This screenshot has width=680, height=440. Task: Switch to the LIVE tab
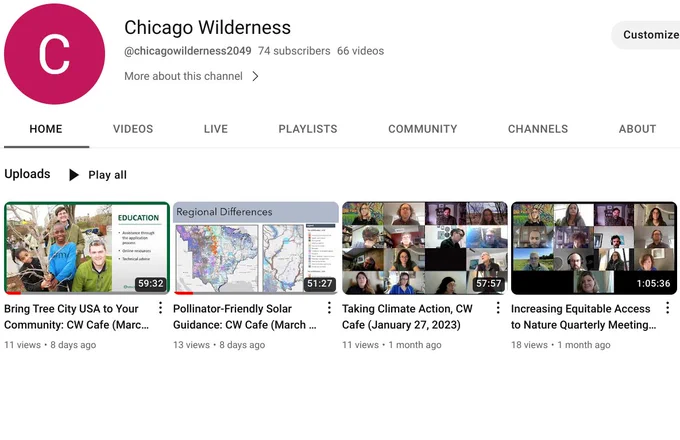pyautogui.click(x=216, y=129)
